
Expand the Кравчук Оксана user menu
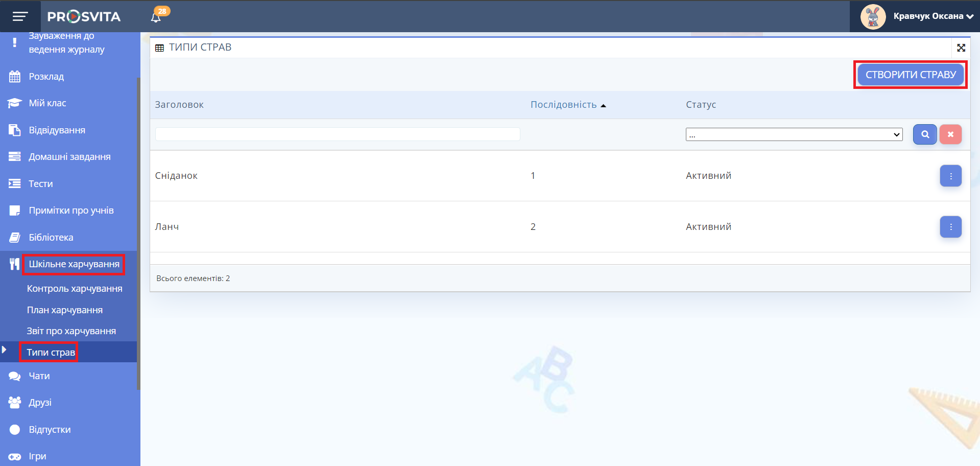[933, 16]
